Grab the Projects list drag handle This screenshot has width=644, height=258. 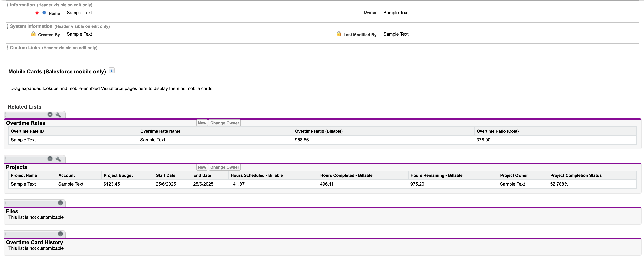[5, 159]
